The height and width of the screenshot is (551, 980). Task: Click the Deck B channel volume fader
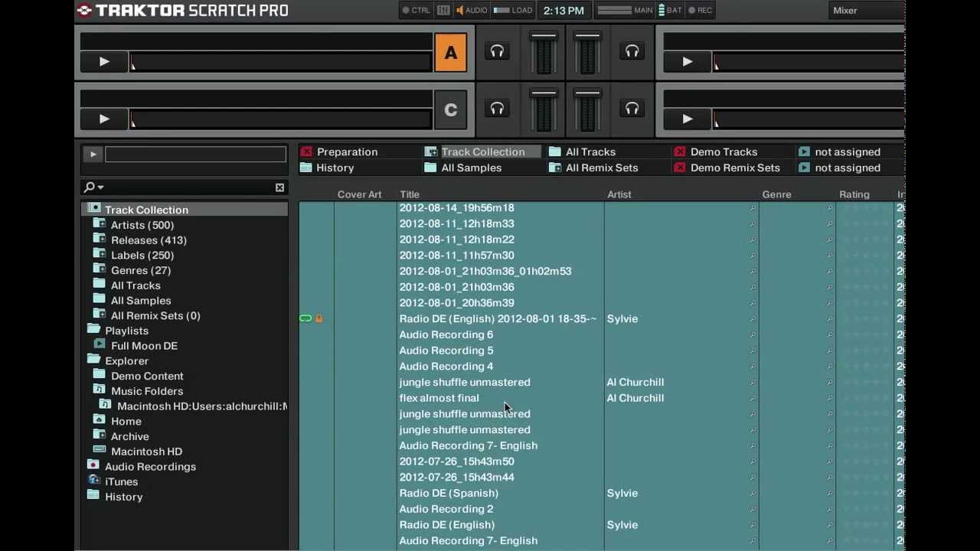coord(587,53)
